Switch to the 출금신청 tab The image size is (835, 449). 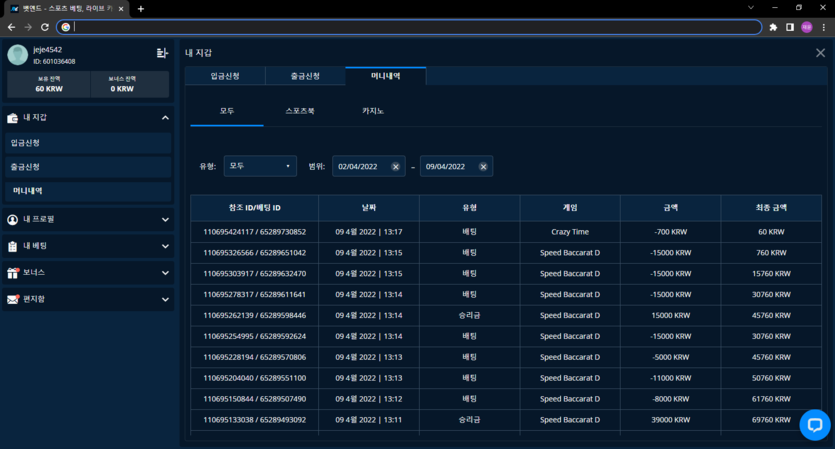tap(305, 76)
